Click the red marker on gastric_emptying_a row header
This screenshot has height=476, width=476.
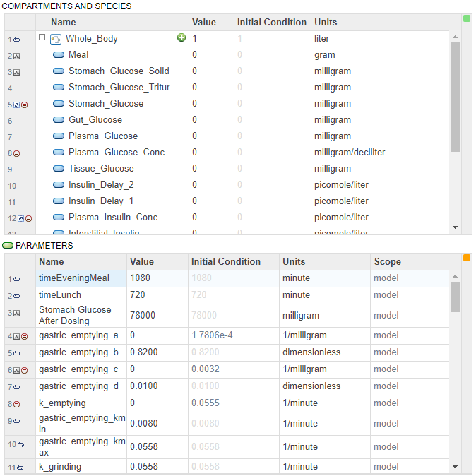coord(25,337)
